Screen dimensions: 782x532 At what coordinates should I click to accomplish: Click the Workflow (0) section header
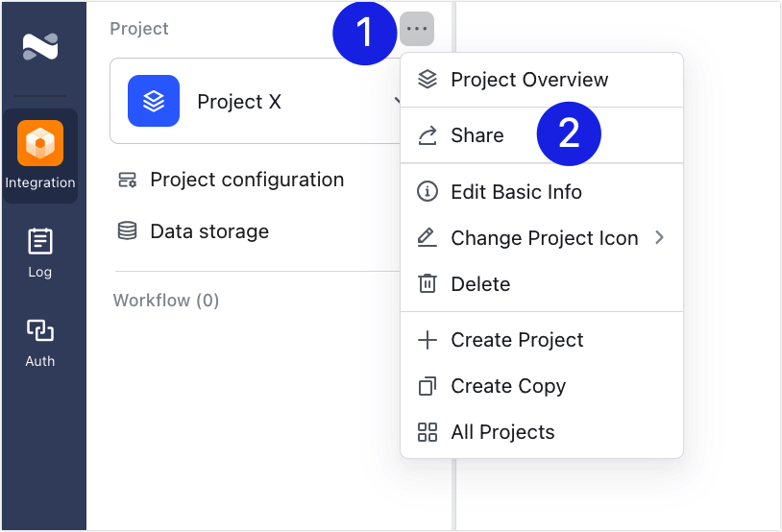click(166, 301)
